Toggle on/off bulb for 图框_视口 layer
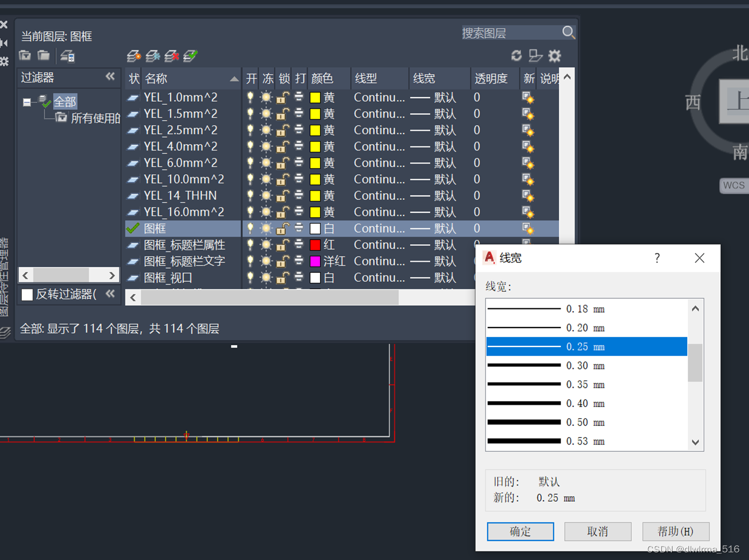The width and height of the screenshot is (749, 560). click(x=251, y=278)
